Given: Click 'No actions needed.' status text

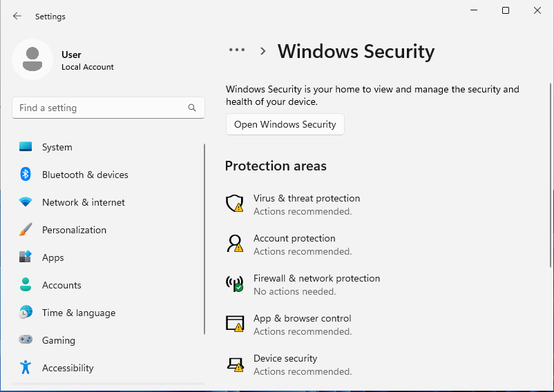Looking at the screenshot, I should [295, 291].
